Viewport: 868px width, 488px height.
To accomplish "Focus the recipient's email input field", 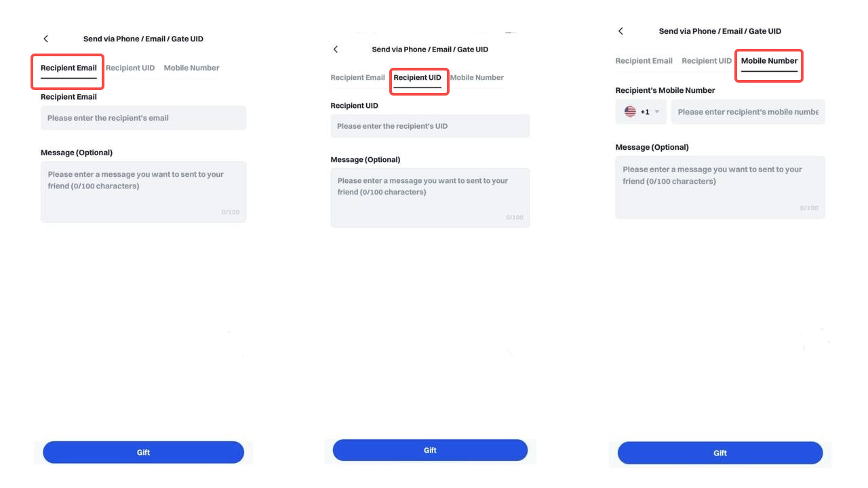I will (x=143, y=118).
